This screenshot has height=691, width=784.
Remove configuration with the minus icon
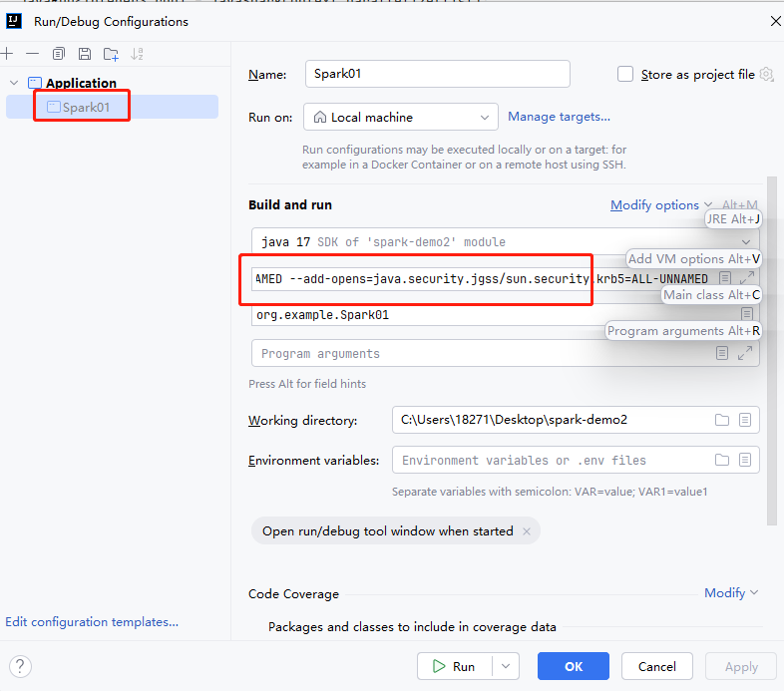coord(32,54)
